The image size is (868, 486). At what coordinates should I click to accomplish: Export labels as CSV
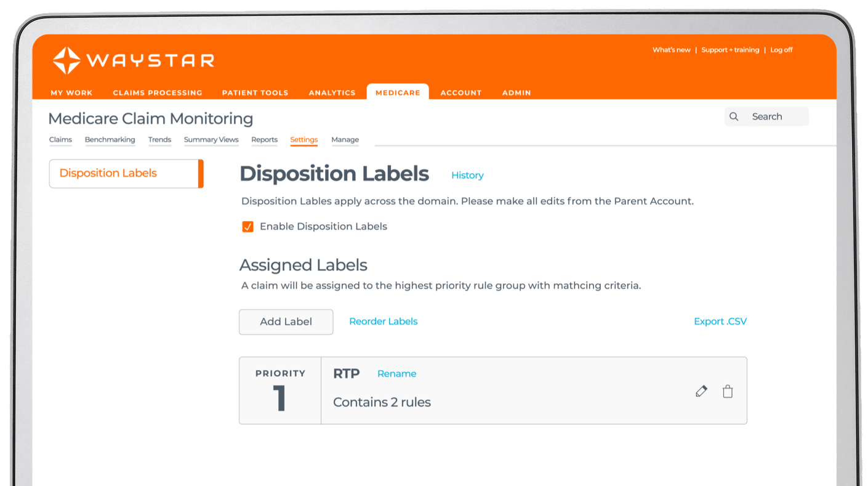click(x=720, y=321)
